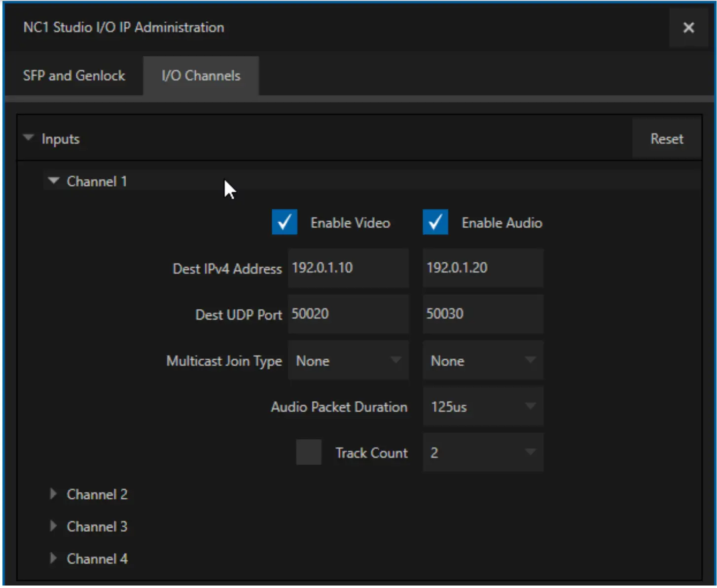
Task: Toggle the Track Count checkbox
Action: pyautogui.click(x=309, y=452)
